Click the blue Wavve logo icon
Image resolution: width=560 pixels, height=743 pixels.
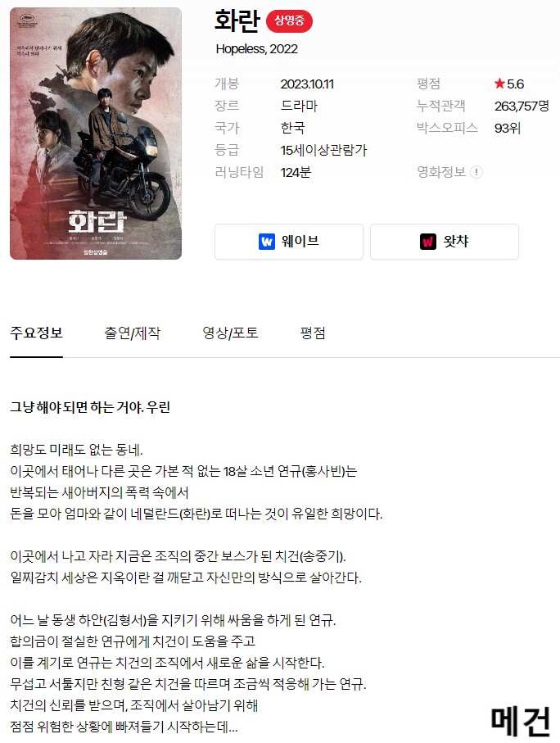pos(267,242)
